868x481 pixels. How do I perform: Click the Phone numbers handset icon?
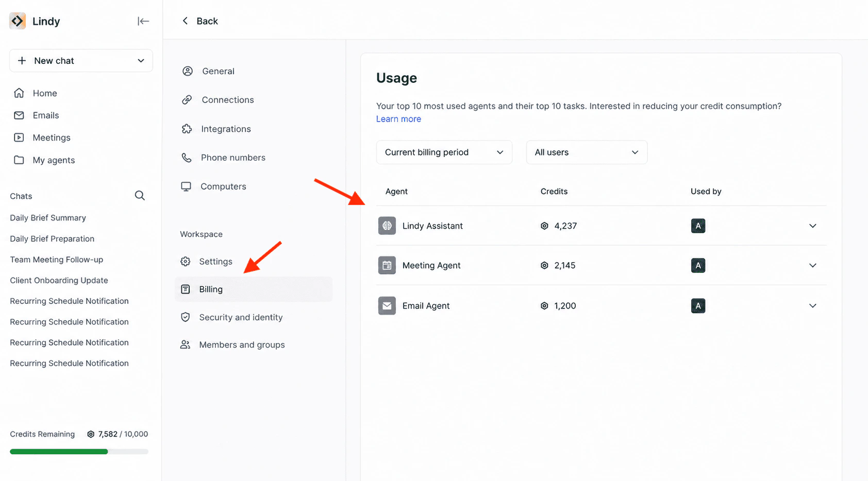tap(187, 158)
